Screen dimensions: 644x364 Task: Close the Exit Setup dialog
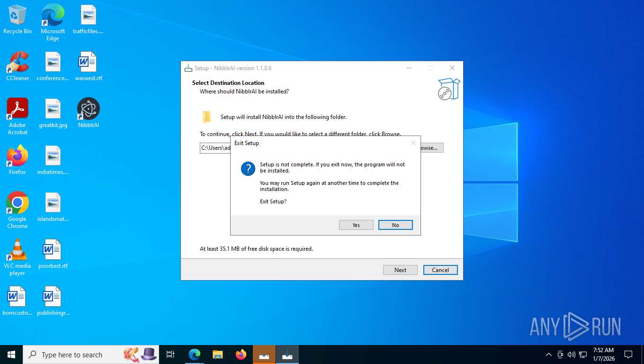pyautogui.click(x=413, y=143)
